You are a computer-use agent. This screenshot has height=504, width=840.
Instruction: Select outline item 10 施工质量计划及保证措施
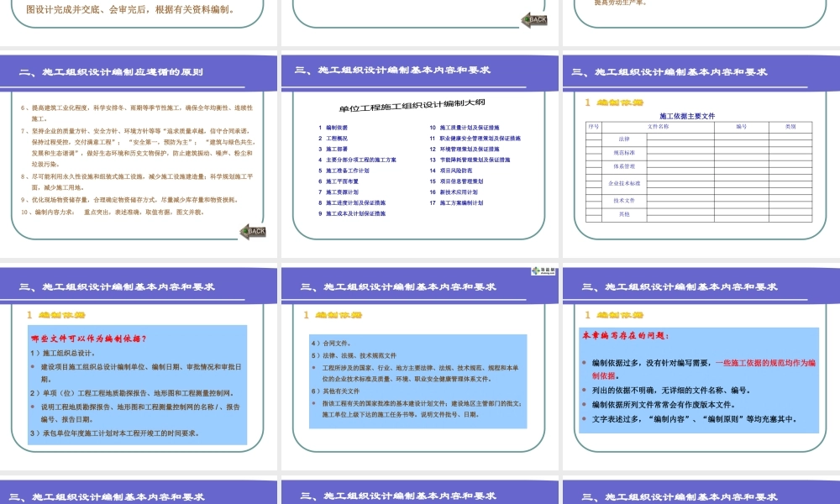(465, 128)
